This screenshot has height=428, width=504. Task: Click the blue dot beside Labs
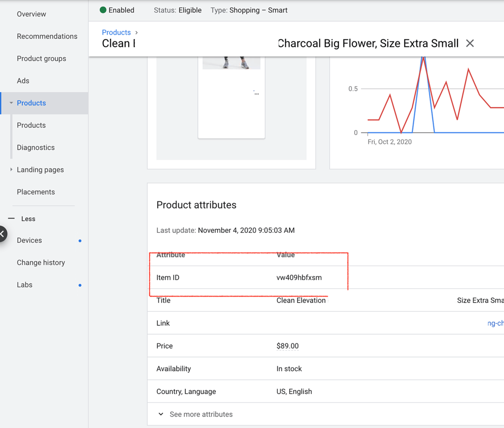80,285
